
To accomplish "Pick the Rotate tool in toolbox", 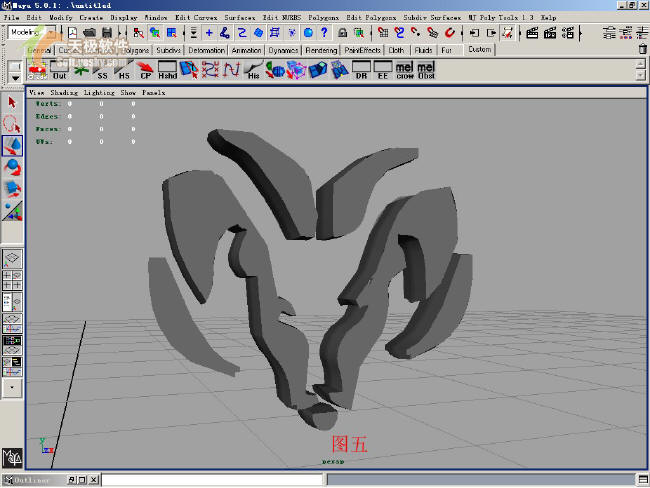I will [x=12, y=166].
